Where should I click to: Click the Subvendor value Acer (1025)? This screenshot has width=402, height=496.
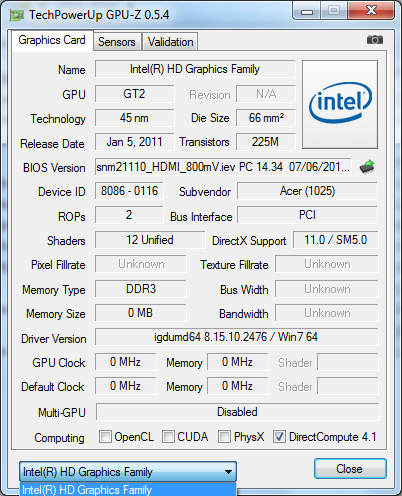307,191
